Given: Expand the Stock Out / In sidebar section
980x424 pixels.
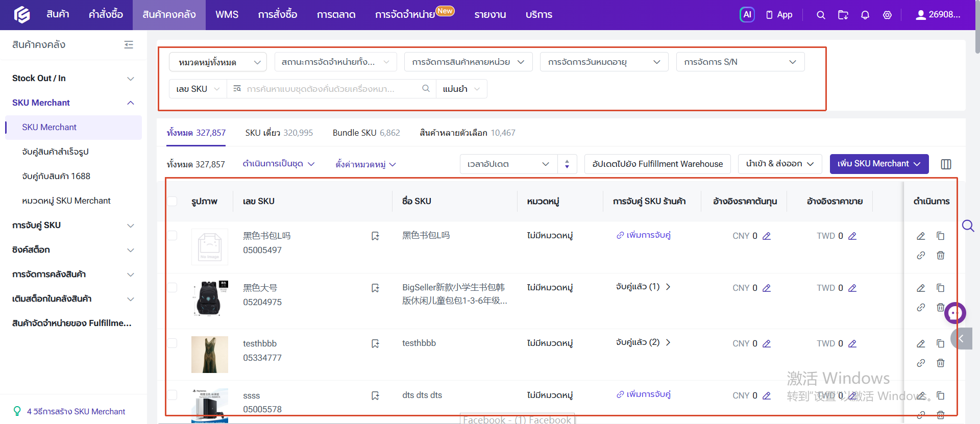Looking at the screenshot, I should point(73,78).
